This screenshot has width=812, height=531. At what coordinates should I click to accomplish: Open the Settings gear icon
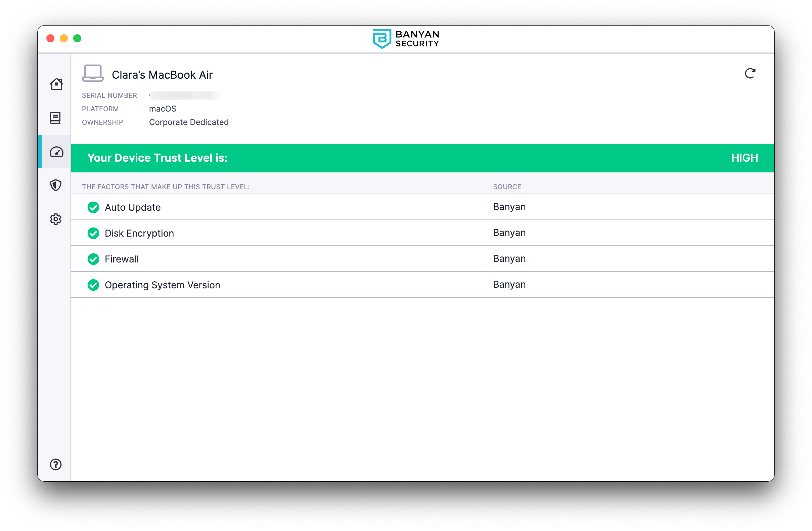56,219
